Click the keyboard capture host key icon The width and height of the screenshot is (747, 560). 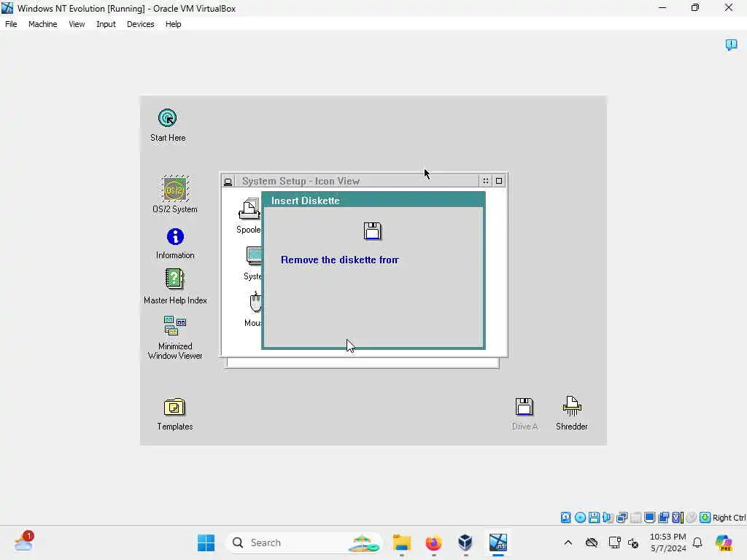click(705, 517)
